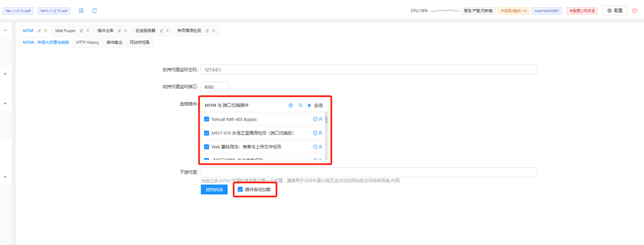
Task: Click the 下游代理 input field
Action: coord(369,172)
